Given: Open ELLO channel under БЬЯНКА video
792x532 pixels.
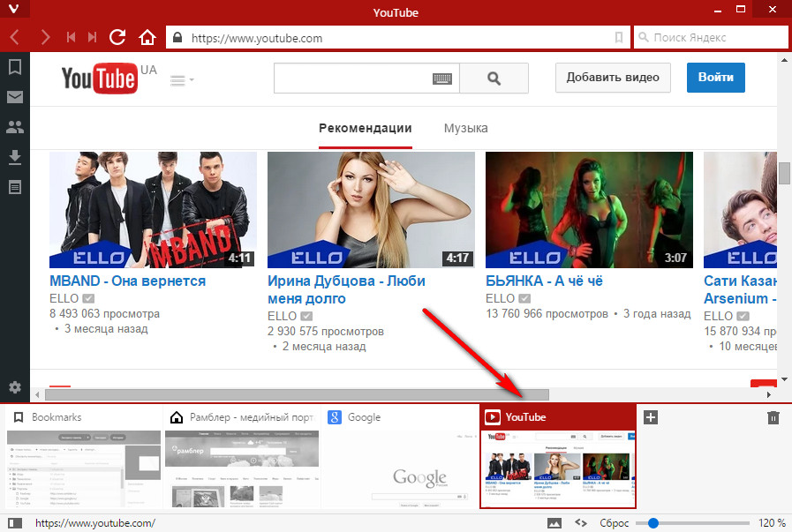Looking at the screenshot, I should 501,298.
